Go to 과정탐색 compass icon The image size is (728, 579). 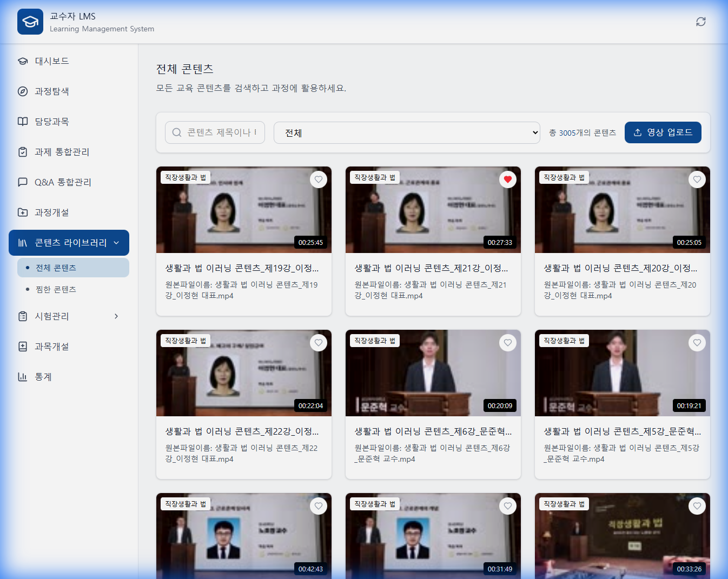tap(23, 91)
